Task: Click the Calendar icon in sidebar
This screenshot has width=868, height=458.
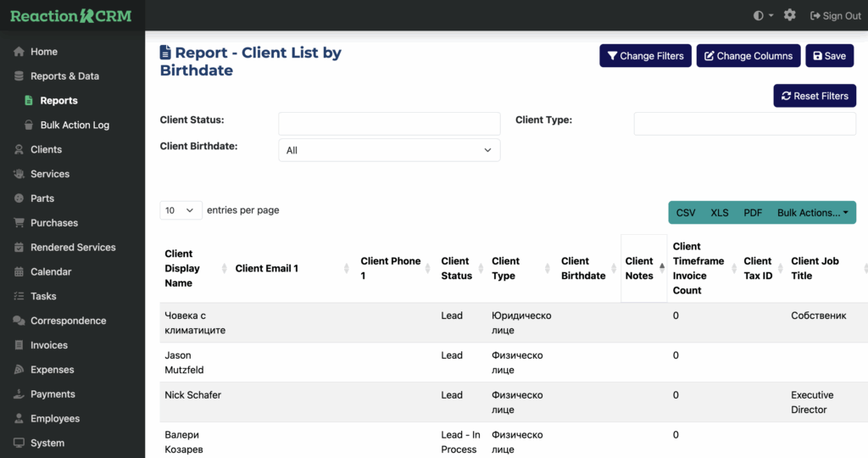Action: coord(19,272)
